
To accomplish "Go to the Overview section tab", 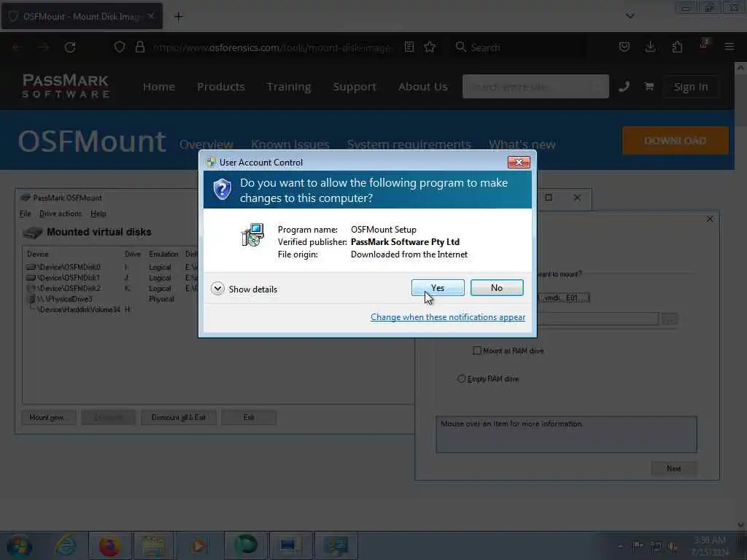I will pyautogui.click(x=206, y=144).
